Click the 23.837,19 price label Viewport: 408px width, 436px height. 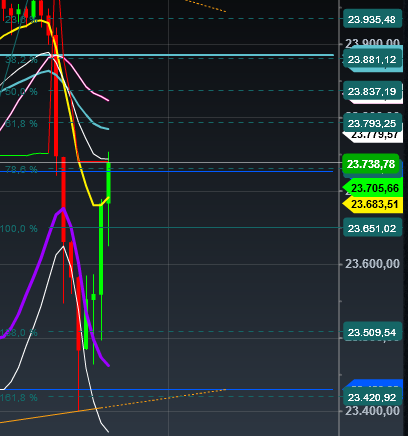point(372,91)
